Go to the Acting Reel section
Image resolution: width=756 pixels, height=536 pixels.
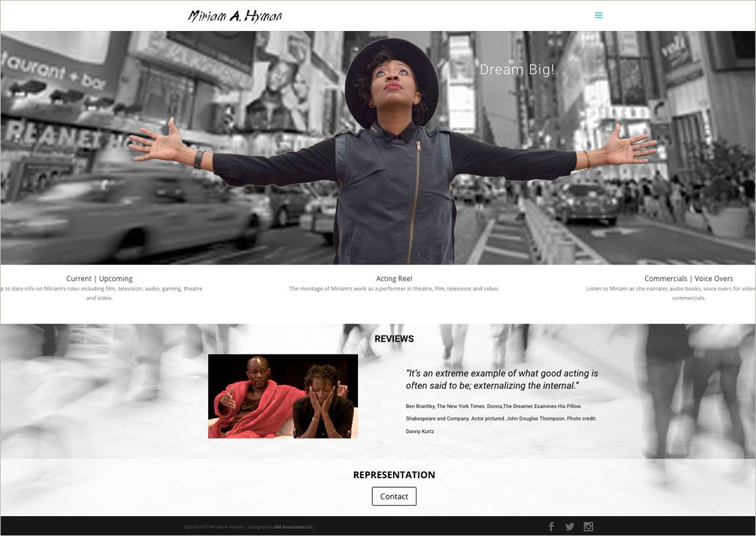click(394, 278)
